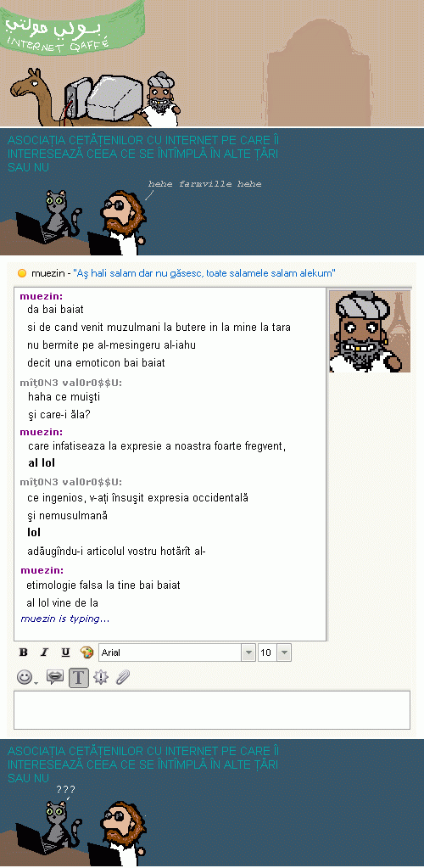The width and height of the screenshot is (424, 868).
Task: Click the yellow status indicator next to muezin
Action: pos(22,273)
